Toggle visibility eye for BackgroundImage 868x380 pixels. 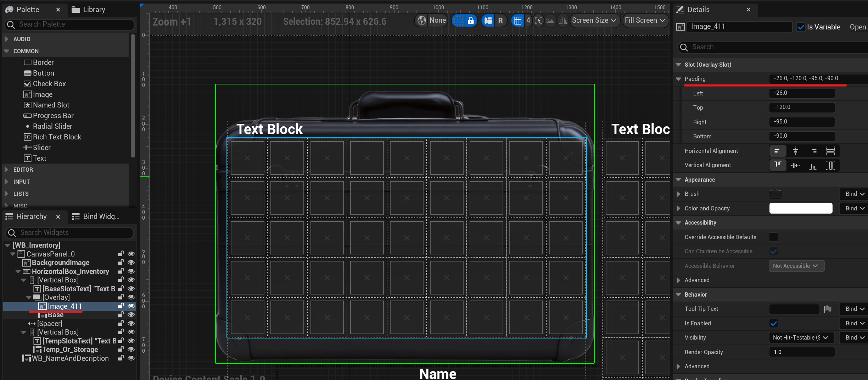tap(131, 263)
